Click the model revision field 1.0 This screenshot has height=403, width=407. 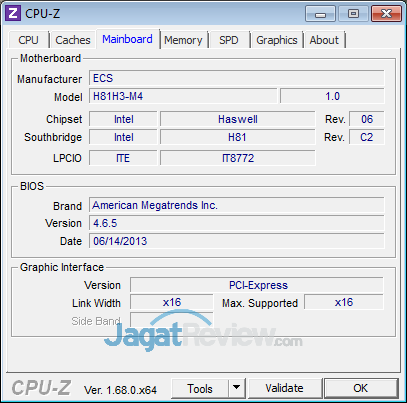(x=332, y=96)
